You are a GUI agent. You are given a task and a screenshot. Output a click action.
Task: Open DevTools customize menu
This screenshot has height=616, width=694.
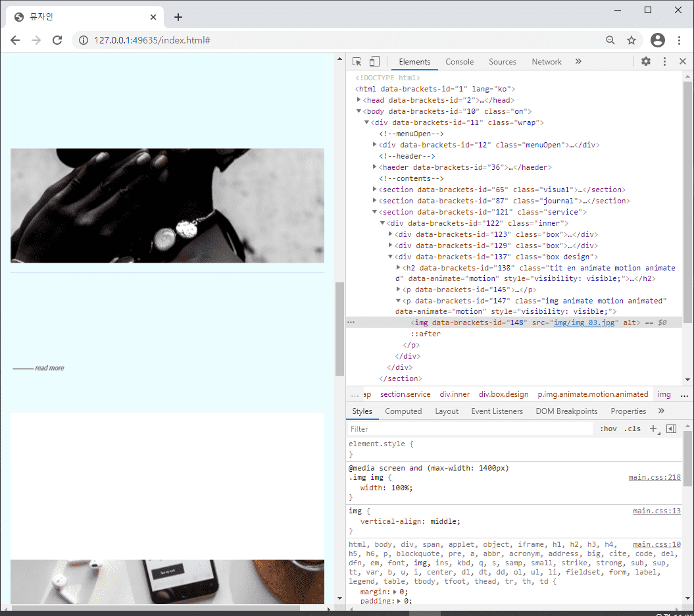664,62
